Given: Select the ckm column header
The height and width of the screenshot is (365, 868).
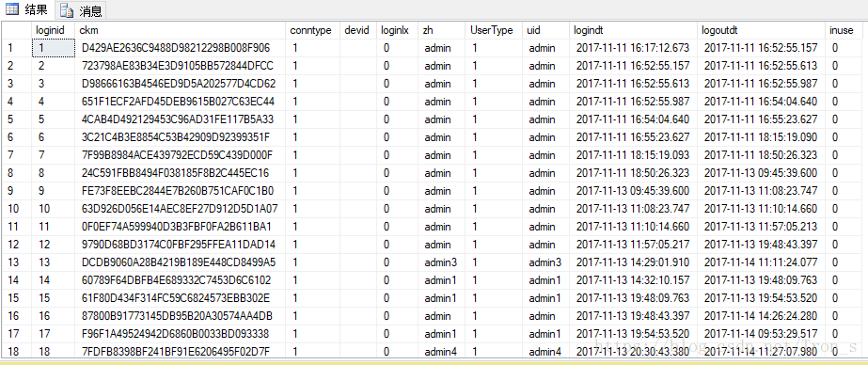Looking at the screenshot, I should click(181, 30).
